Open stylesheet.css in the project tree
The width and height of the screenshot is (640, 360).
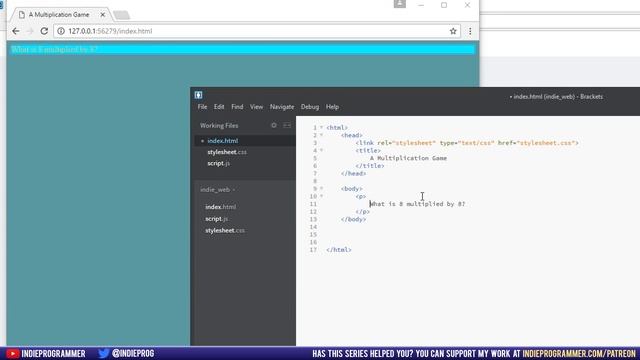tap(225, 231)
